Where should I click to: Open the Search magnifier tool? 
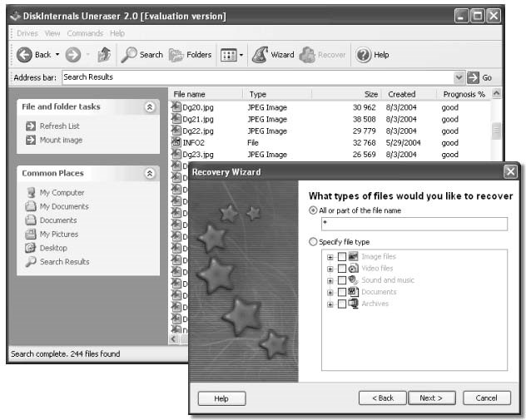point(130,55)
